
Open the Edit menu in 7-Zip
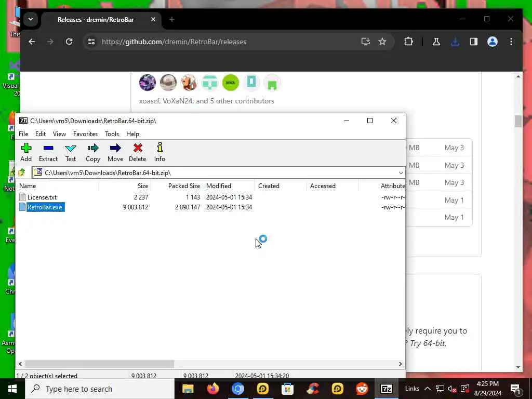(41, 134)
